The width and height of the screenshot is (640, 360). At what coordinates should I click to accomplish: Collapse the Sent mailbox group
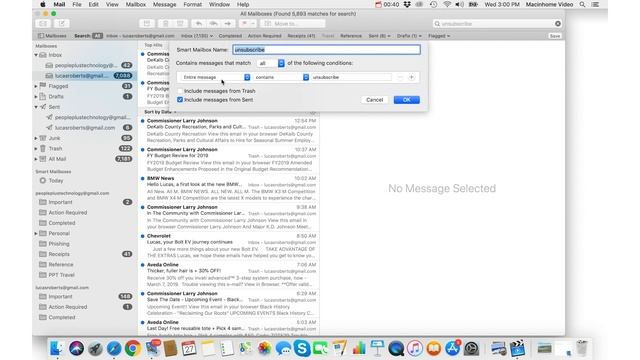coord(36,107)
